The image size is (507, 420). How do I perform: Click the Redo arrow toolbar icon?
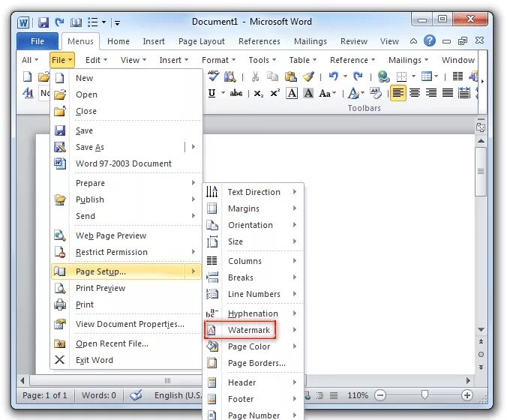point(358,76)
